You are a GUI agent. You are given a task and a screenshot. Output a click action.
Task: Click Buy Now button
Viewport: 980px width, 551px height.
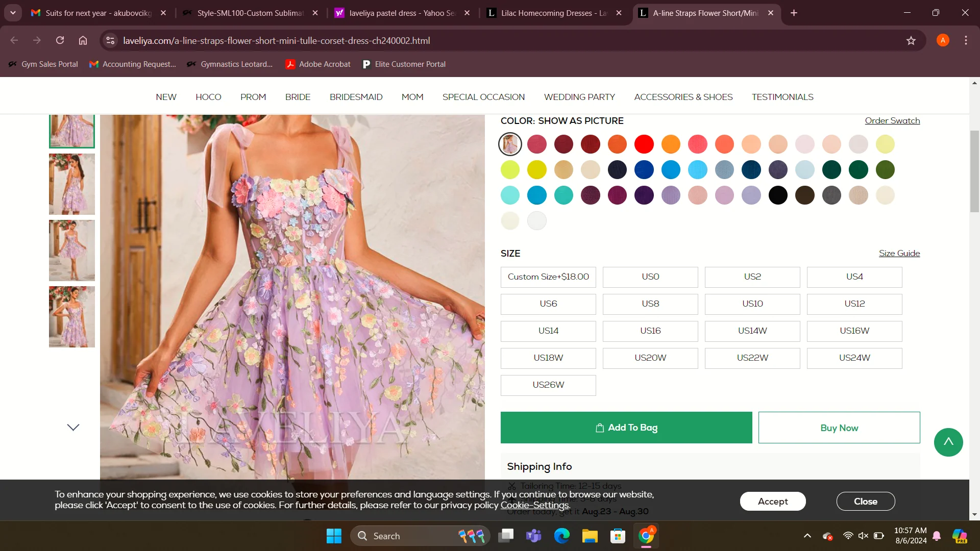(x=839, y=428)
